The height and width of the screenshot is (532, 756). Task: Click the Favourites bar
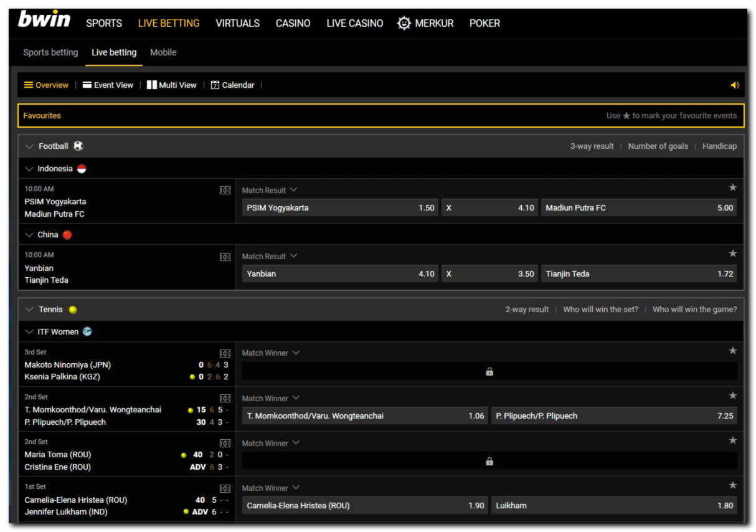(x=380, y=115)
